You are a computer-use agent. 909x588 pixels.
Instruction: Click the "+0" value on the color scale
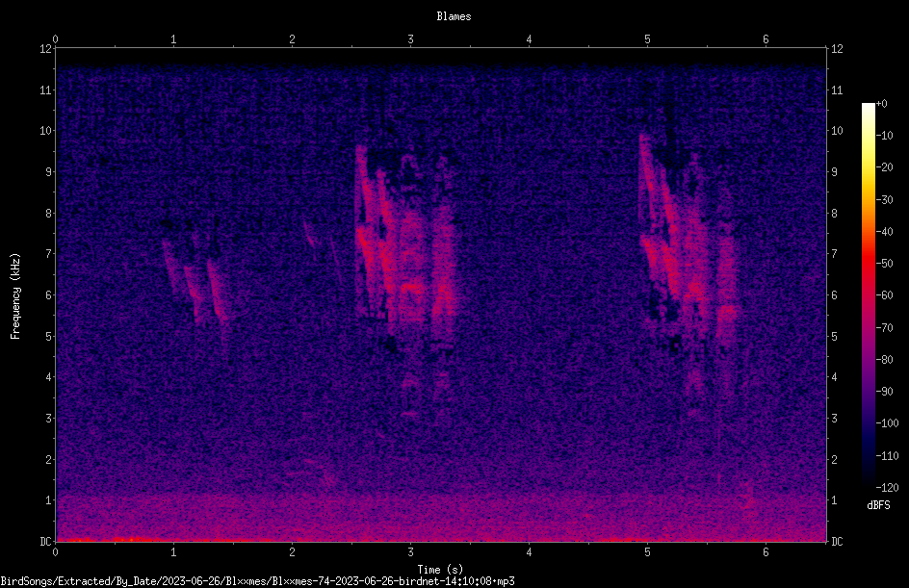coord(882,104)
